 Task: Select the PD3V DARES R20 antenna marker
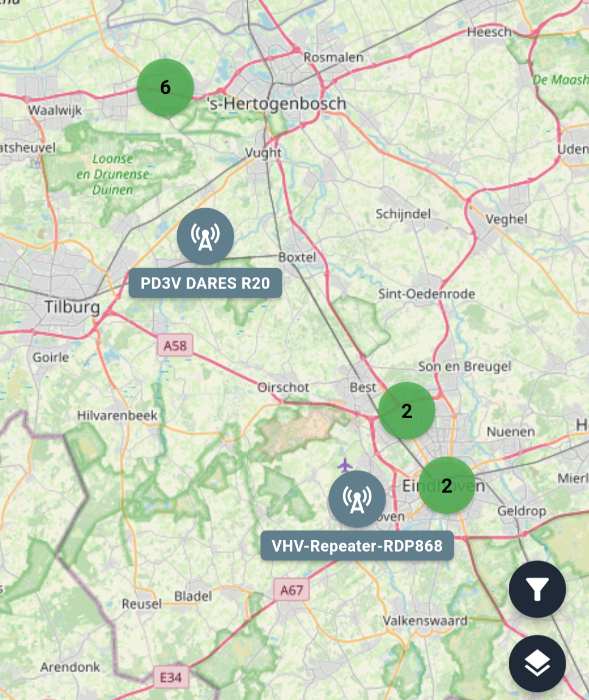205,237
